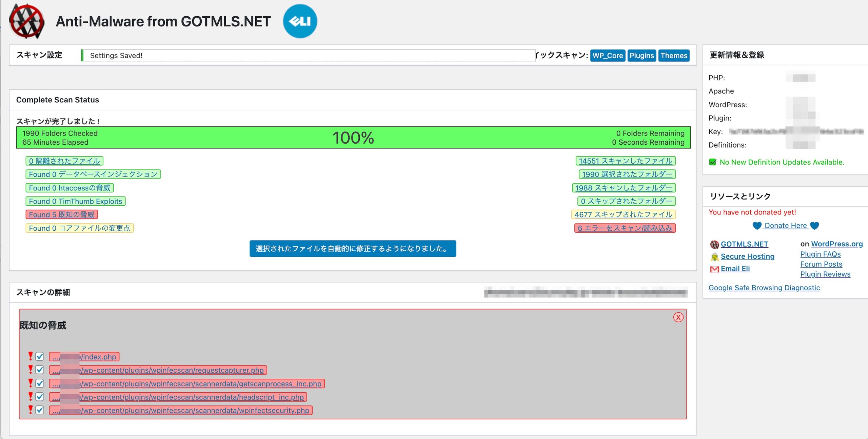The image size is (868, 439).
Task: Click the green checkmark beside No New Definition Updates
Action: 713,162
